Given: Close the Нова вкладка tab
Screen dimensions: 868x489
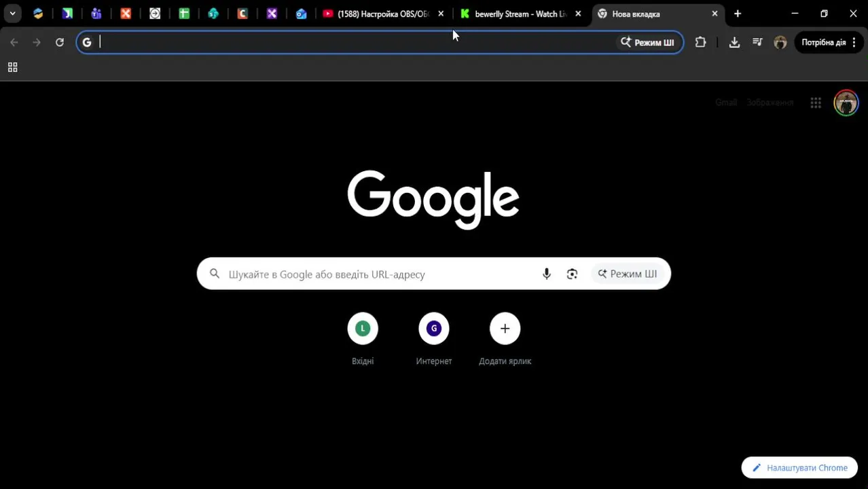Looking at the screenshot, I should click(x=715, y=14).
